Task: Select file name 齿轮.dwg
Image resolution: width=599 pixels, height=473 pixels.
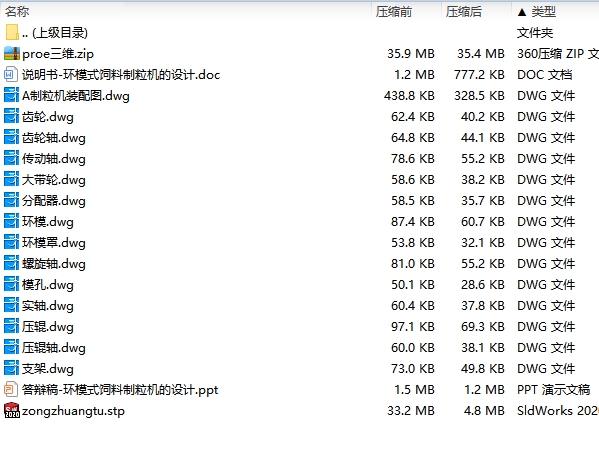Action: (x=48, y=117)
